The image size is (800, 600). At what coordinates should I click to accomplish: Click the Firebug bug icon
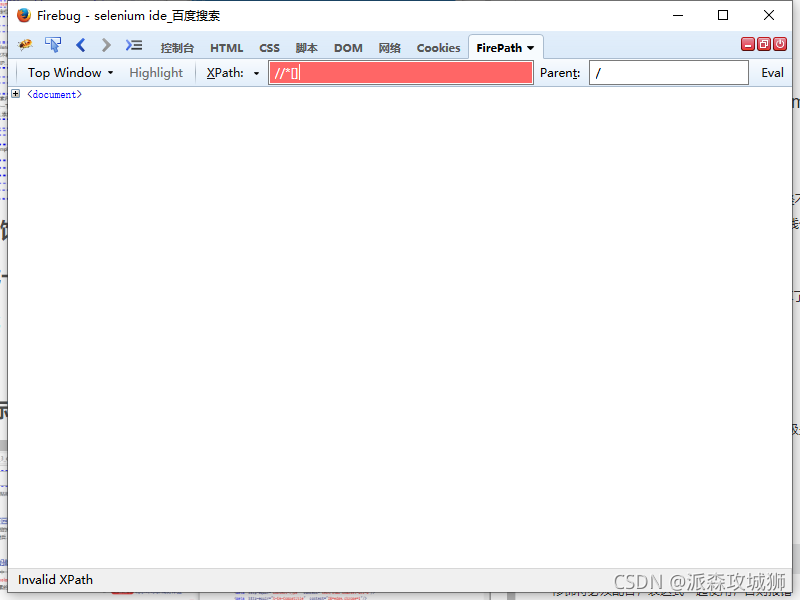(x=25, y=45)
